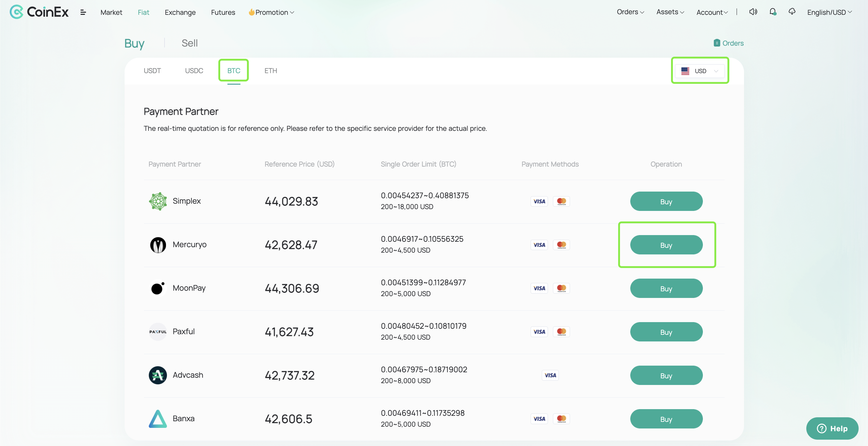Open the notifications bell icon
868x446 pixels.
coord(773,12)
